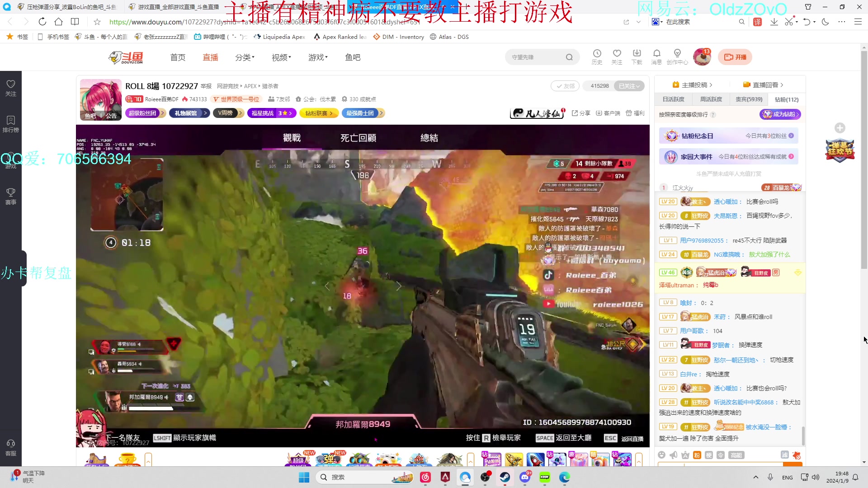Toggle the 梗 meme chat option
The width and height of the screenshot is (868, 488).
click(x=709, y=455)
